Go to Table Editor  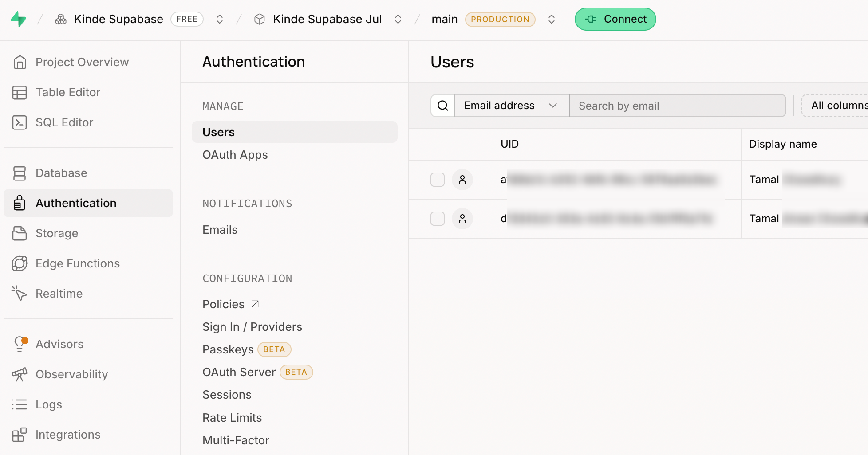pyautogui.click(x=88, y=92)
